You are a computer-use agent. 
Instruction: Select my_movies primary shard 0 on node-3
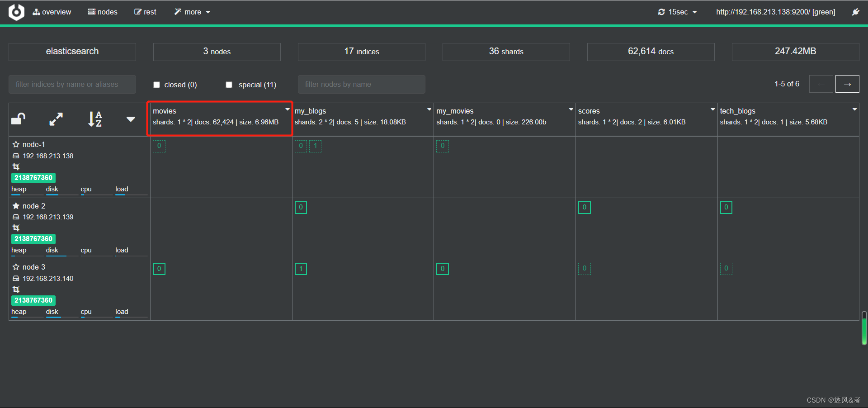pyautogui.click(x=443, y=269)
